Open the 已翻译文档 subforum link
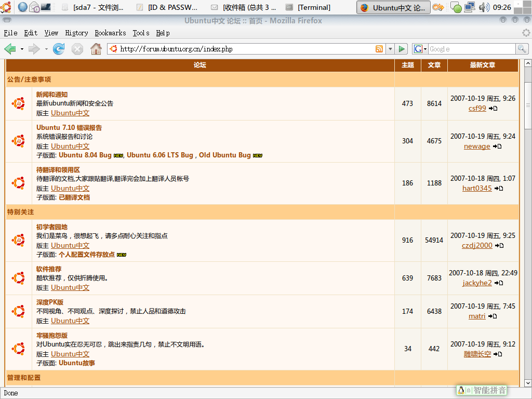The image size is (532, 399). [74, 197]
